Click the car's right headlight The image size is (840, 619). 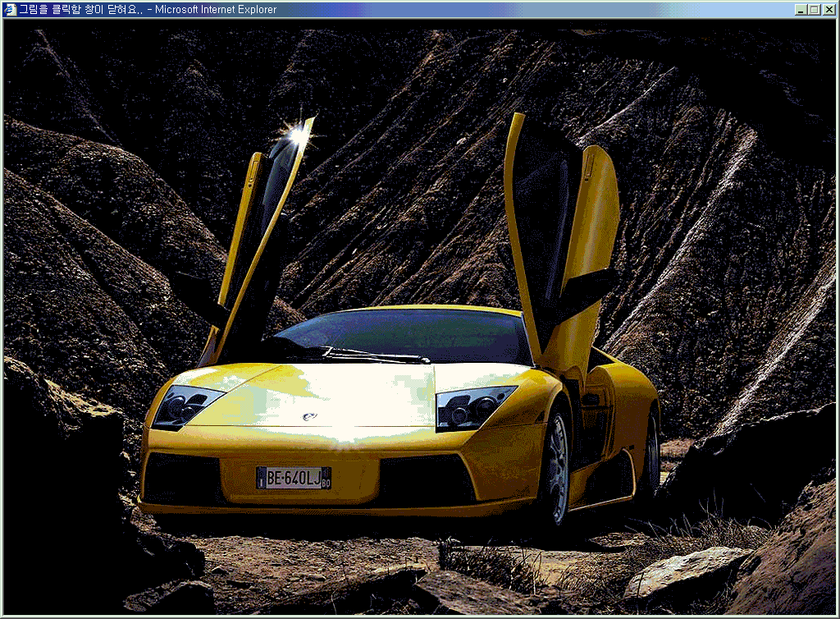click(472, 407)
